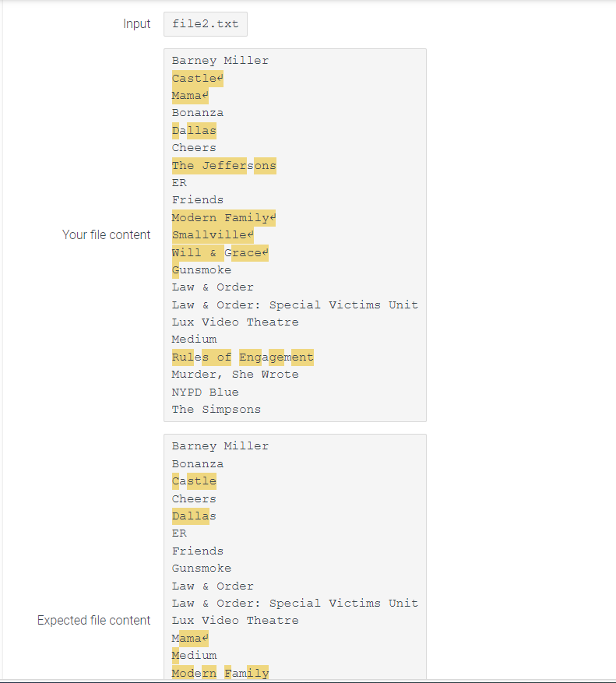
Task: Click the Rules of Engagement highlighted line
Action: [x=242, y=357]
